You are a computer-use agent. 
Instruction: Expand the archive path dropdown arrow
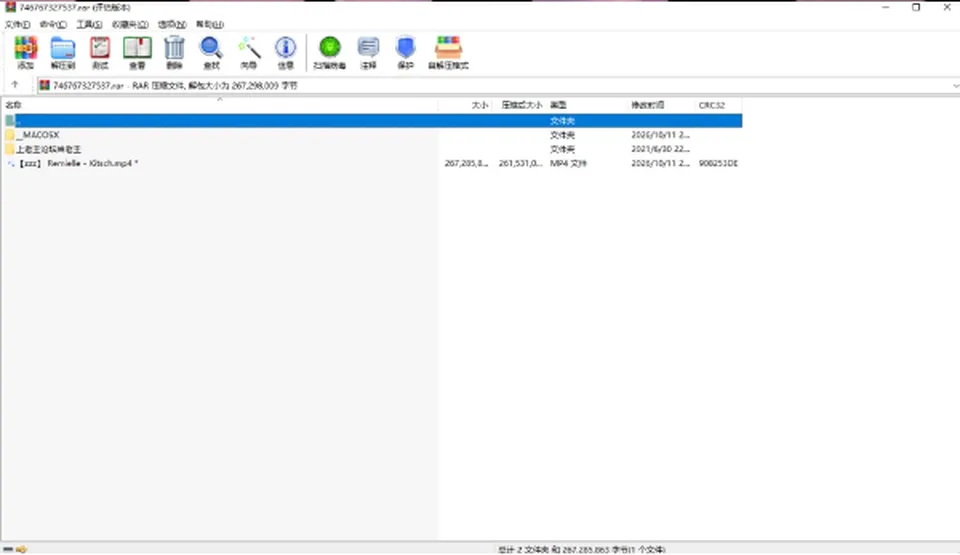click(955, 86)
